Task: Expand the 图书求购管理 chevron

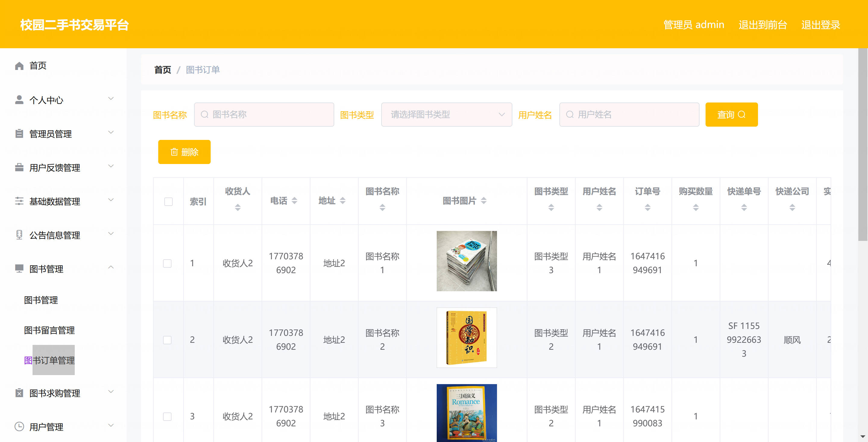Action: coord(111,391)
